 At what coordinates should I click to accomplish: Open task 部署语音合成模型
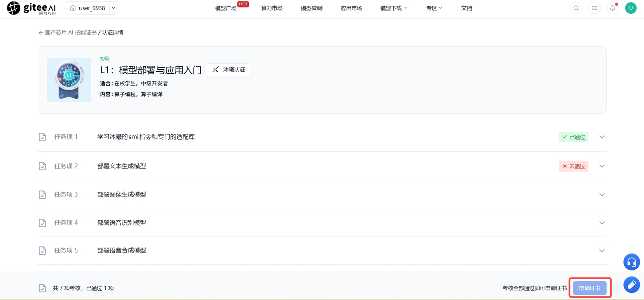click(x=122, y=250)
